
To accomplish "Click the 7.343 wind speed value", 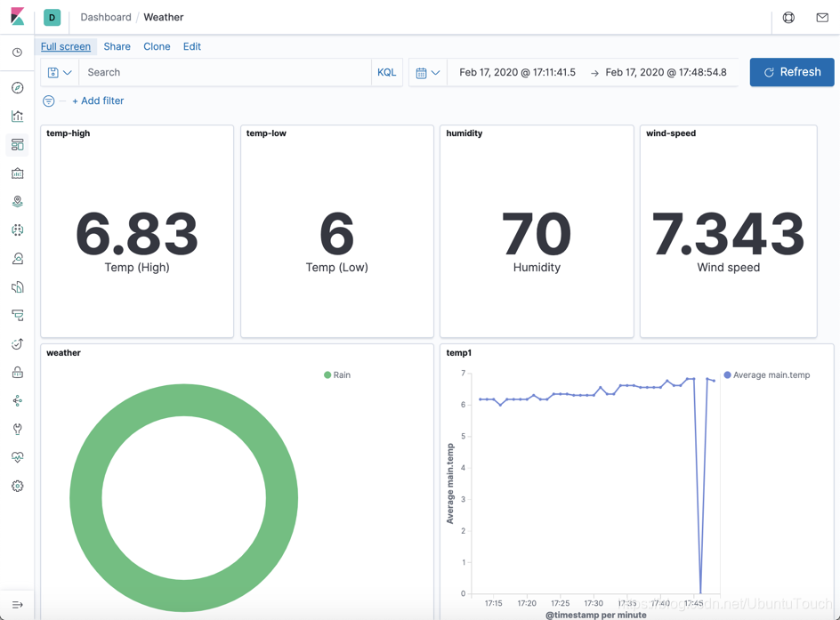I will coord(728,233).
